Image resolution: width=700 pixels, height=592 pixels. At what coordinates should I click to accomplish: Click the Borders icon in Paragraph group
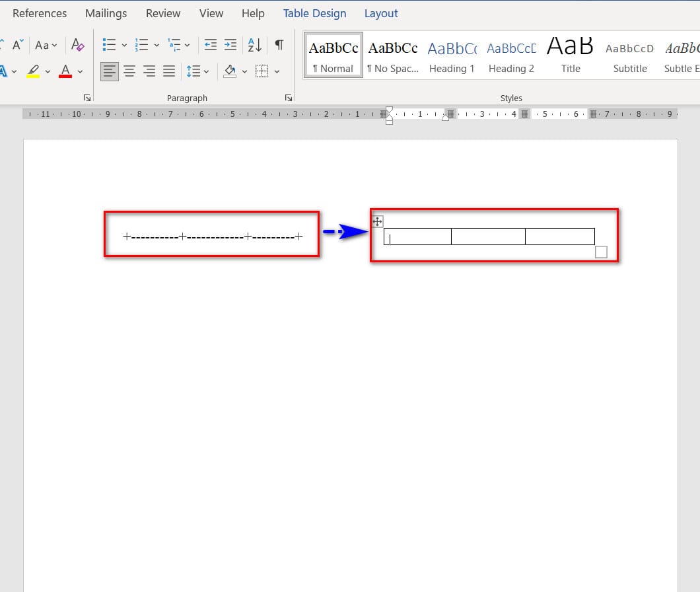[262, 71]
